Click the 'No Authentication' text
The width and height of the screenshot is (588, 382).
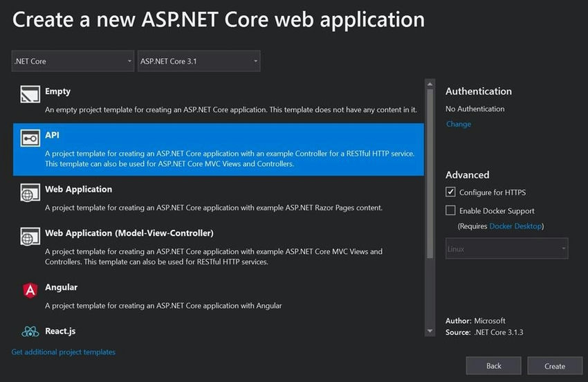tap(475, 109)
